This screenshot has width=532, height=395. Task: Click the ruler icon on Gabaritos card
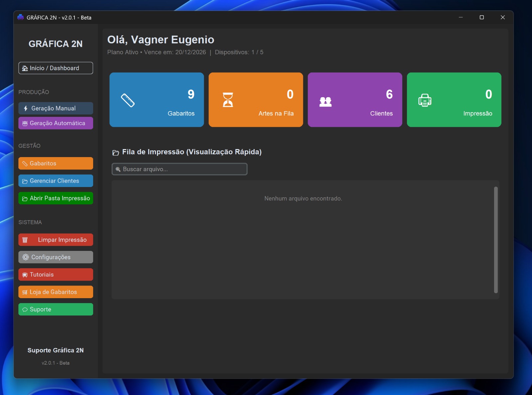(128, 100)
